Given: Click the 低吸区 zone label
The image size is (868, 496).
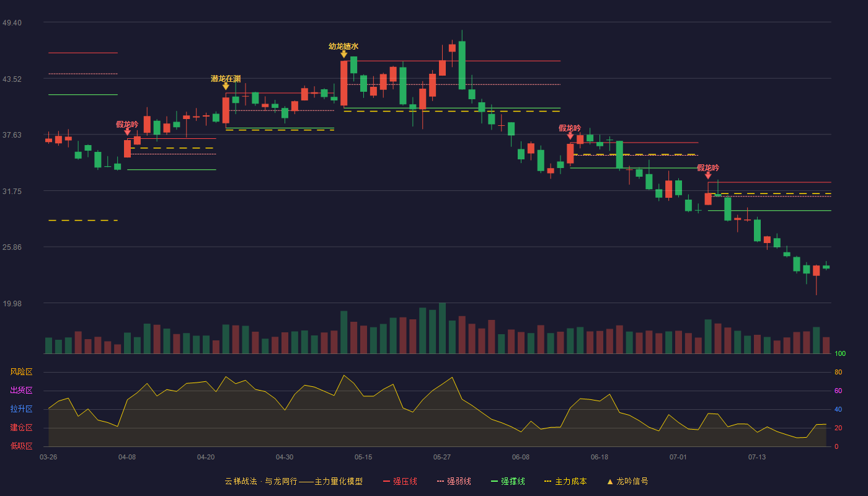Looking at the screenshot, I should click(x=21, y=446).
